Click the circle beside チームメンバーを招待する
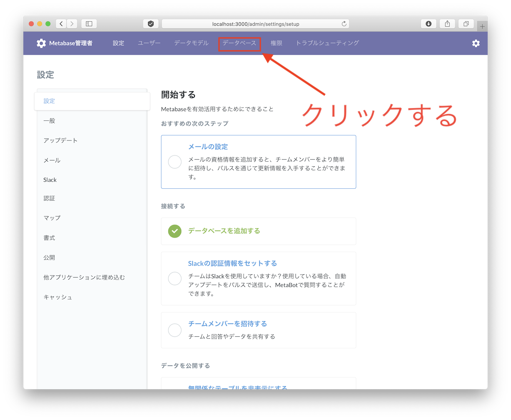 coord(175,330)
